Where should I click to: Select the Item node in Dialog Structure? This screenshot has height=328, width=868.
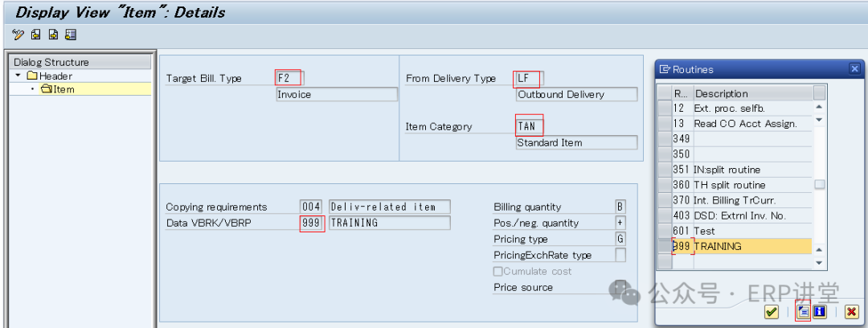(63, 89)
